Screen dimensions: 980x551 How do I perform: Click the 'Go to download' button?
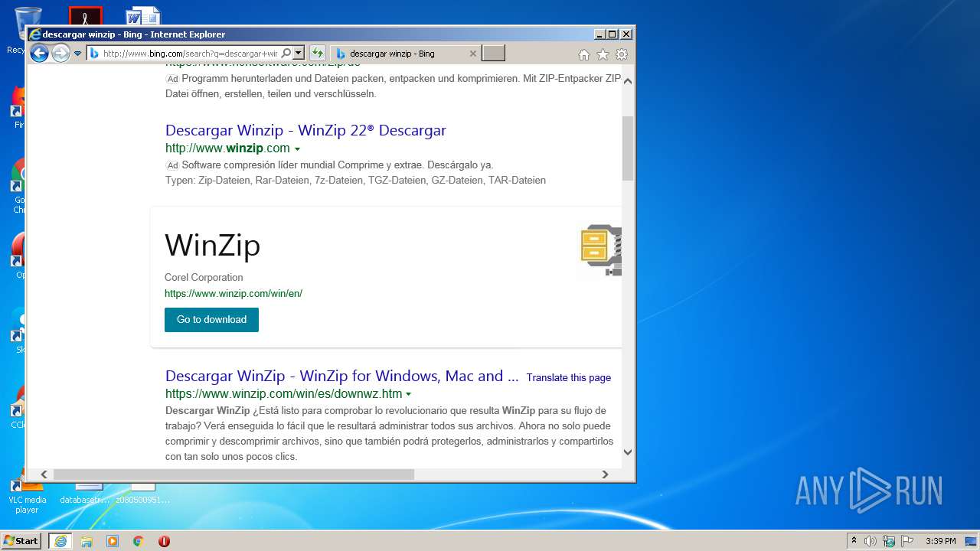[x=211, y=320]
